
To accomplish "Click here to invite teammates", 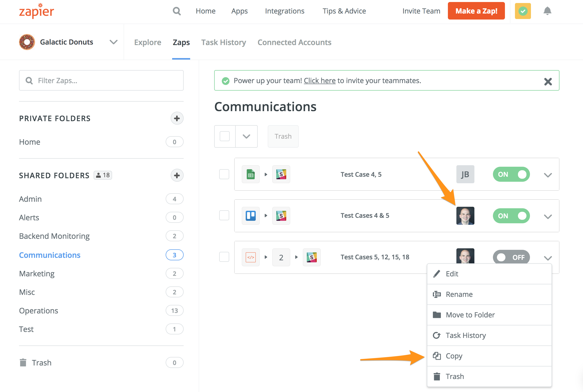I will click(x=320, y=80).
